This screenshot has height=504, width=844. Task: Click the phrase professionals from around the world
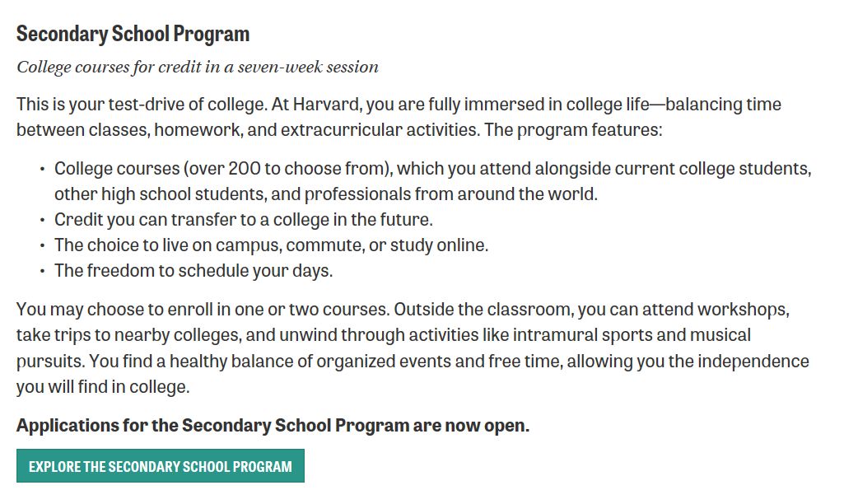coord(450,194)
